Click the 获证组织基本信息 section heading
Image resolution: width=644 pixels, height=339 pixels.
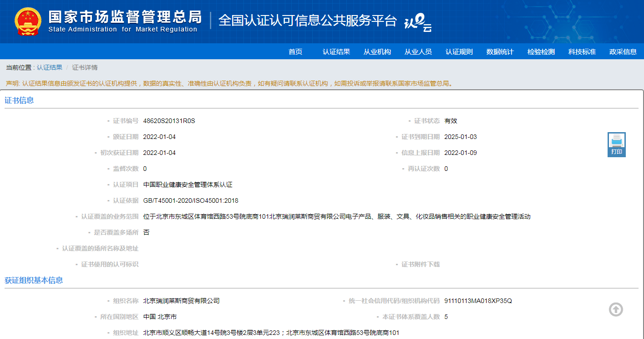(x=34, y=280)
